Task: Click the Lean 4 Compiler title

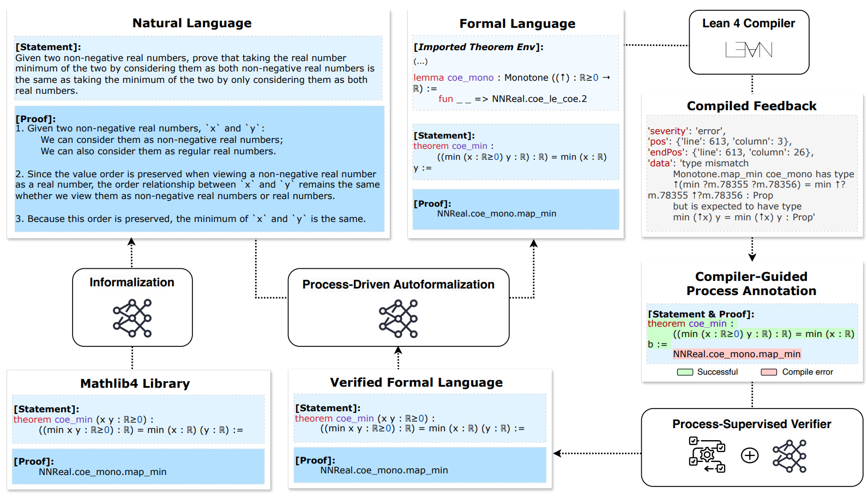Action: click(748, 23)
